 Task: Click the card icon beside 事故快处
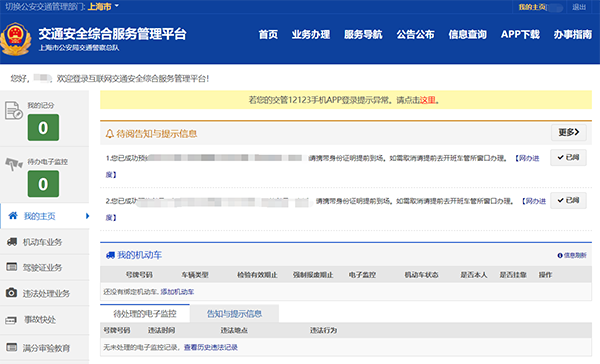(11, 320)
